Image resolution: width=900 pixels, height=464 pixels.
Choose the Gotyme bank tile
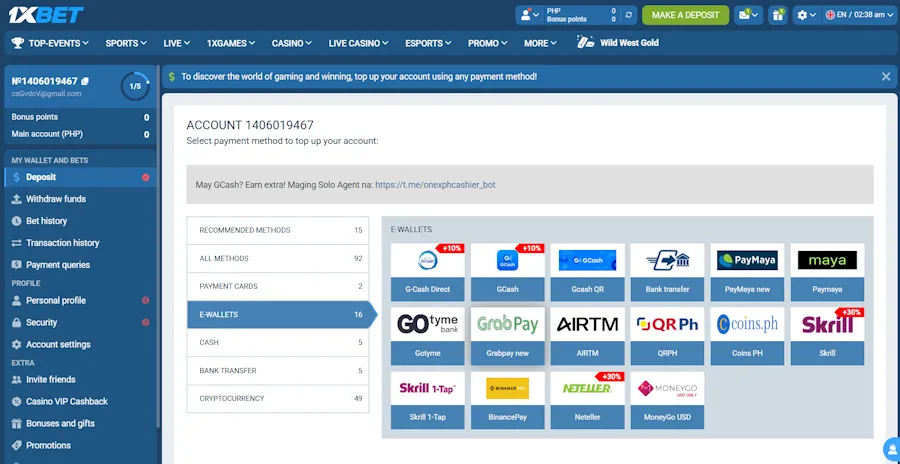[428, 336]
